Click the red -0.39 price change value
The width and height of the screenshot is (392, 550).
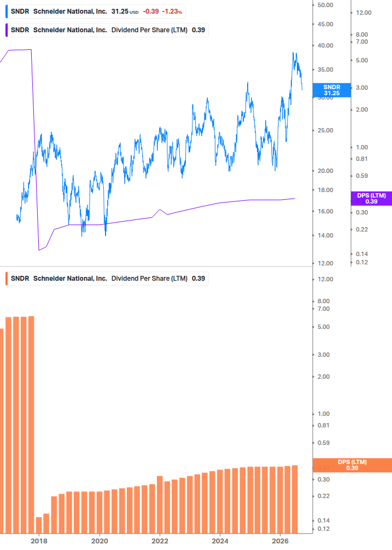[151, 11]
